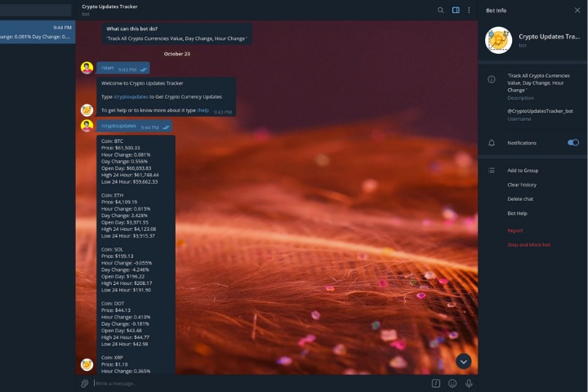
Task: Close the Bot Info panel
Action: click(577, 11)
